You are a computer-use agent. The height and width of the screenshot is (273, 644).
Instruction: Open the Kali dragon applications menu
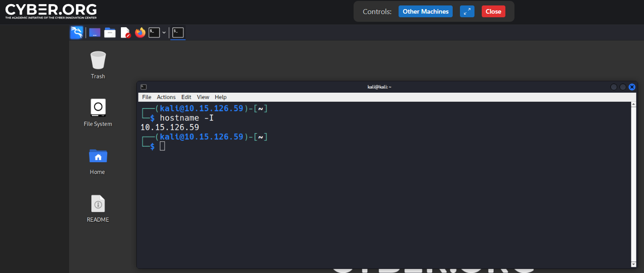(76, 33)
